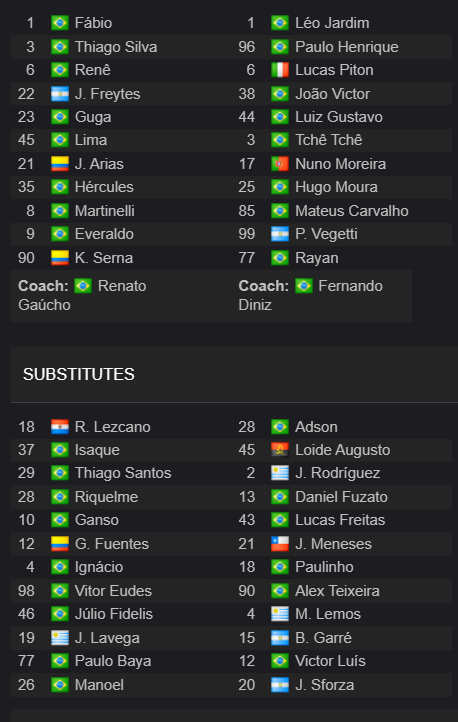Open coach Fernando Diniz's profile
This screenshot has width=458, height=722.
310,295
